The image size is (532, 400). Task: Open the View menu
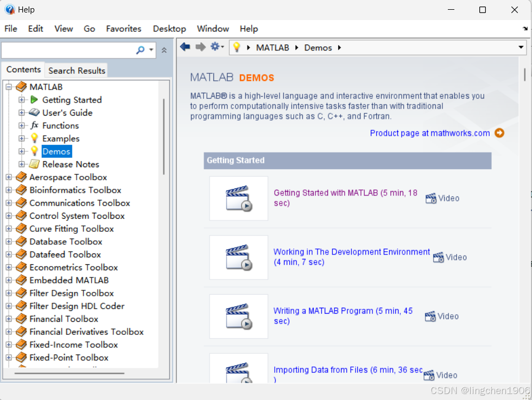pos(64,29)
